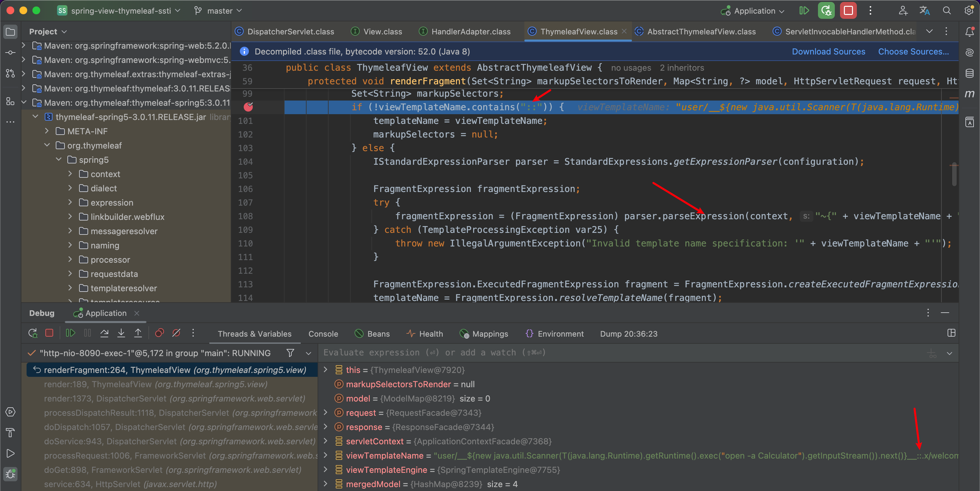The width and height of the screenshot is (980, 491).
Task: Click the 2 inheritors hint
Action: click(682, 68)
